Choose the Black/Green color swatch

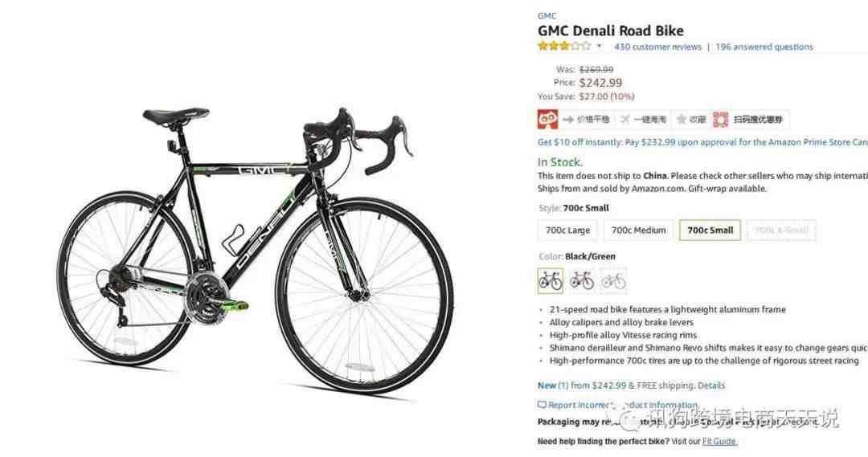pos(551,280)
